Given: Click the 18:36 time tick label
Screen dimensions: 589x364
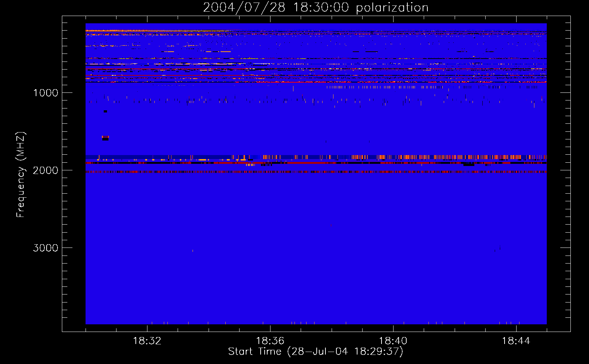Looking at the screenshot, I should pyautogui.click(x=270, y=341).
